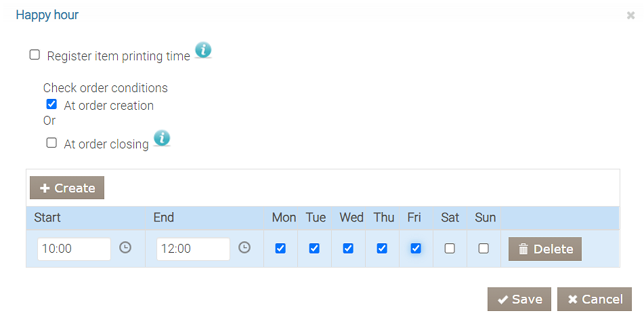Delete the 10:00–12:00 time row

point(545,249)
